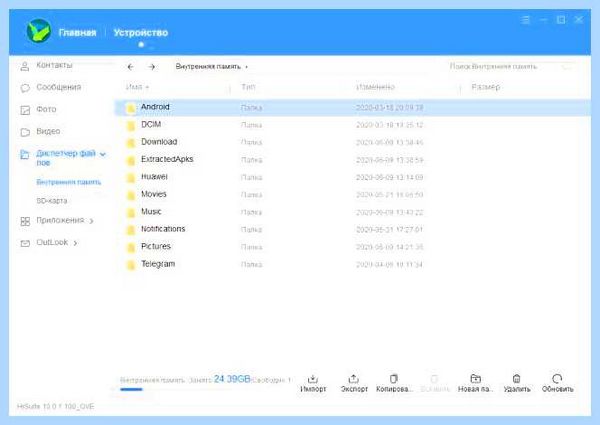The height and width of the screenshot is (425, 600).
Task: Click the HiSuite logo icon
Action: (x=39, y=31)
